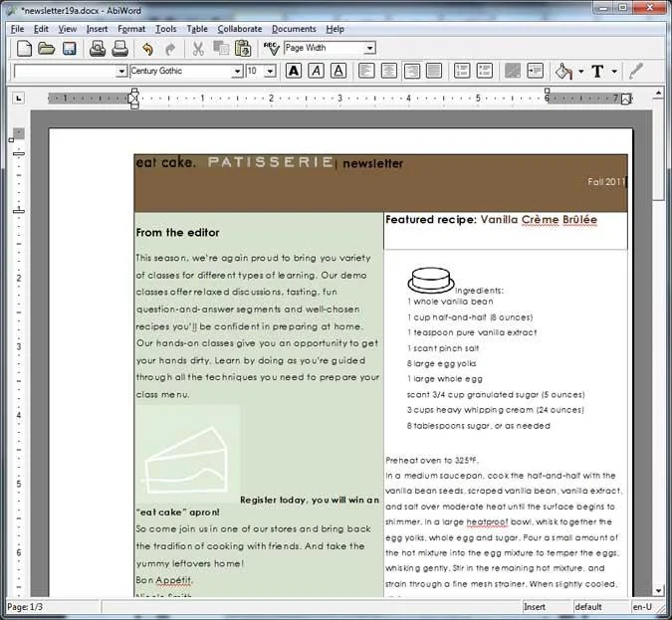Open the Tools menu
The width and height of the screenshot is (672, 620).
(166, 29)
